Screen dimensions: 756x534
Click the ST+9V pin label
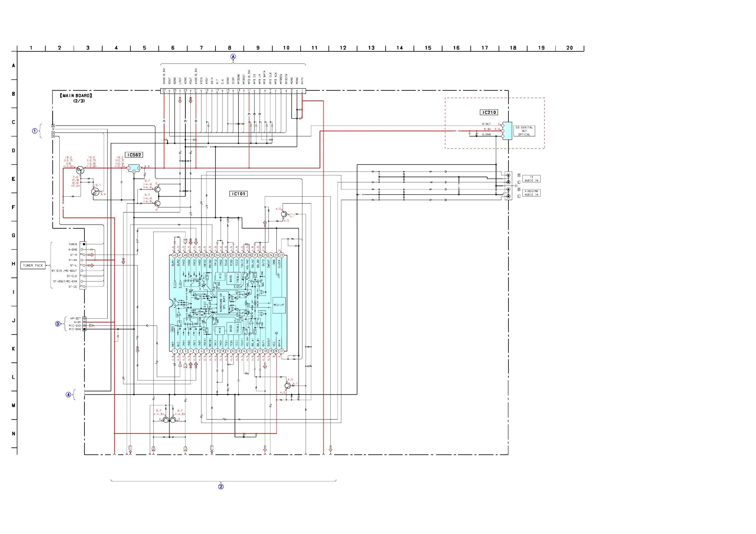(73, 260)
